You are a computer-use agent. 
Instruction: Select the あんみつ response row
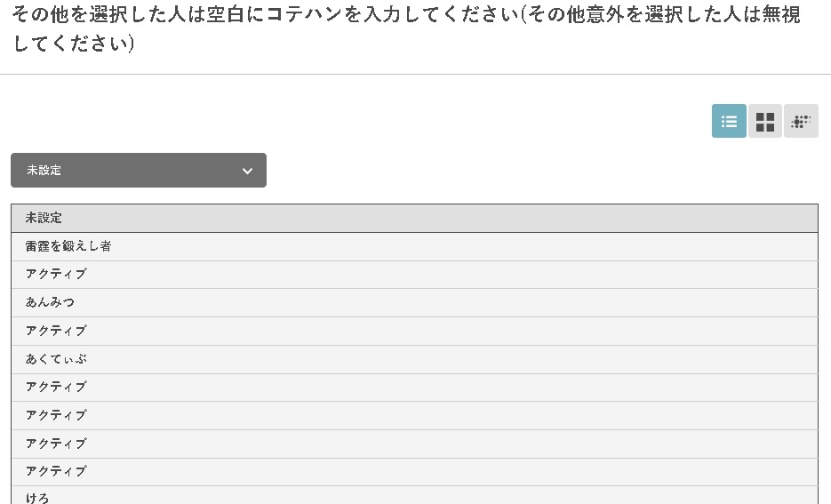pyautogui.click(x=414, y=302)
